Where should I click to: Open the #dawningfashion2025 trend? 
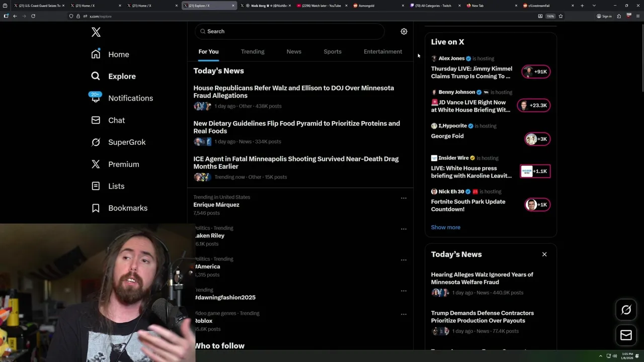point(225,297)
